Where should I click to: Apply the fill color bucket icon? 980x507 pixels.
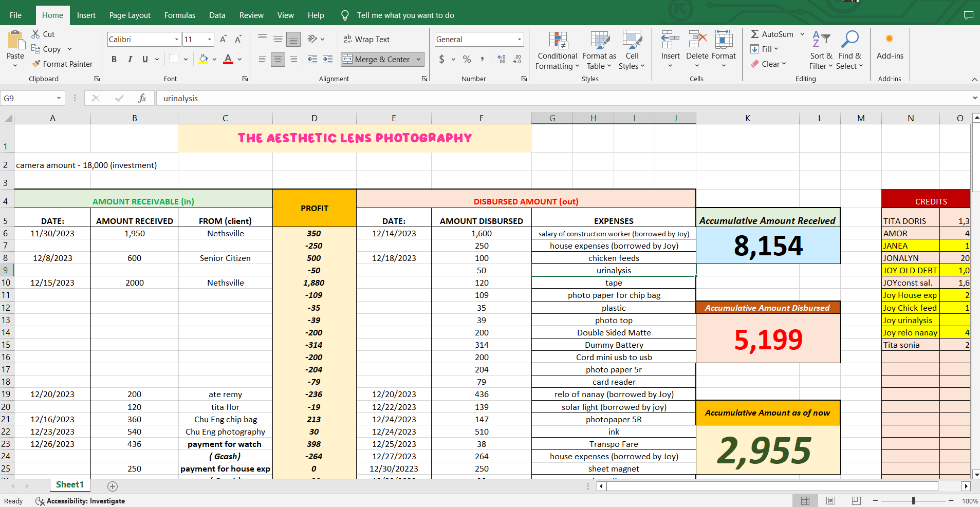204,59
